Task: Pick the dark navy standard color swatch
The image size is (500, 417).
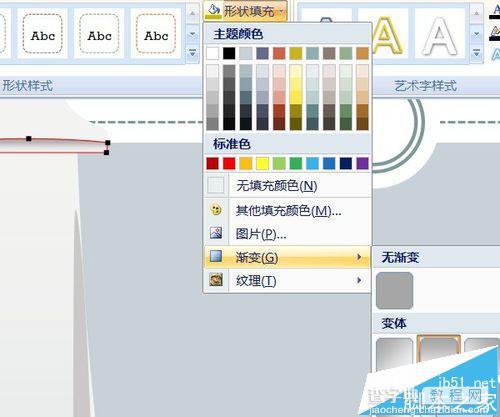Action: tap(346, 164)
